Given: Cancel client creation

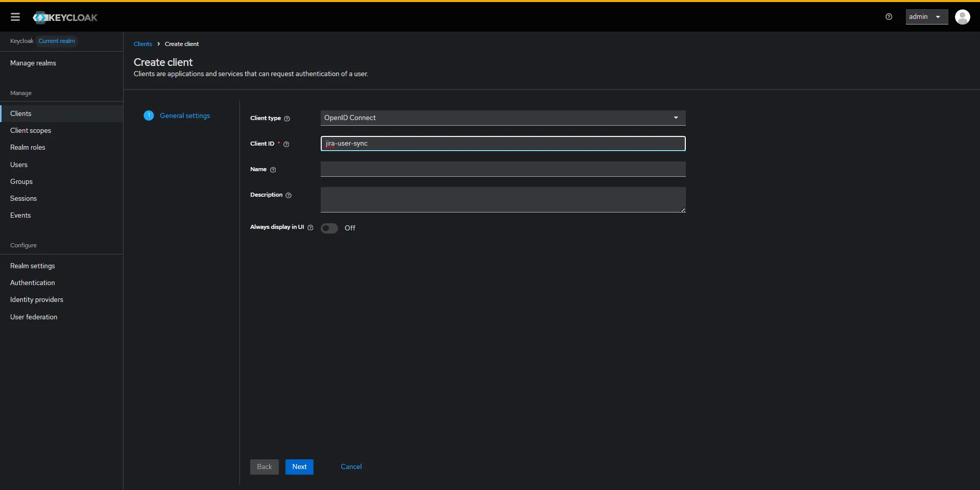Looking at the screenshot, I should [351, 466].
